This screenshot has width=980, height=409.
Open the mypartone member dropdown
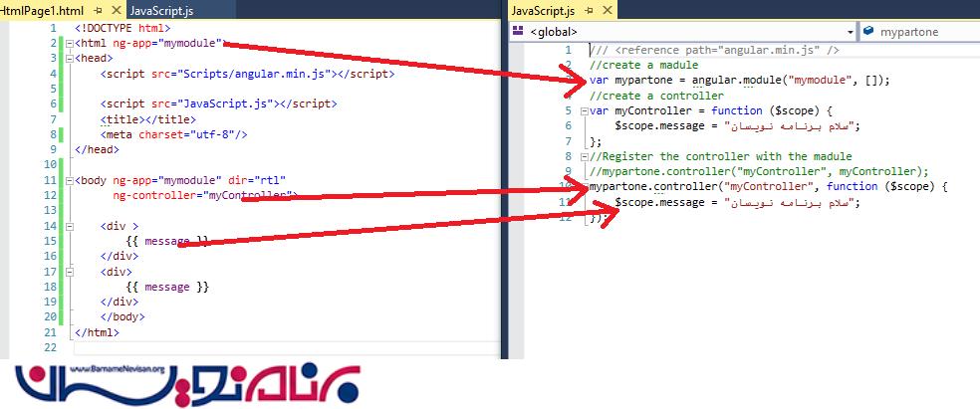coord(918,32)
